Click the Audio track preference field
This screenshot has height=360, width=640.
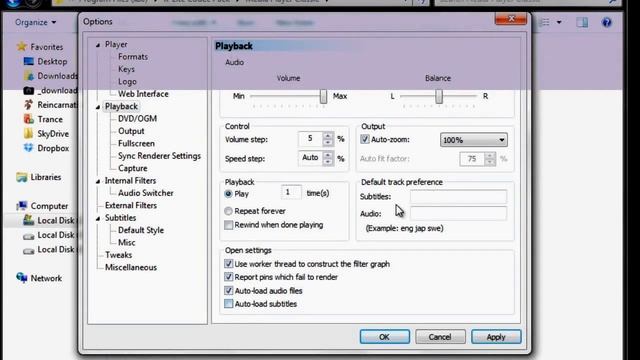pos(458,213)
